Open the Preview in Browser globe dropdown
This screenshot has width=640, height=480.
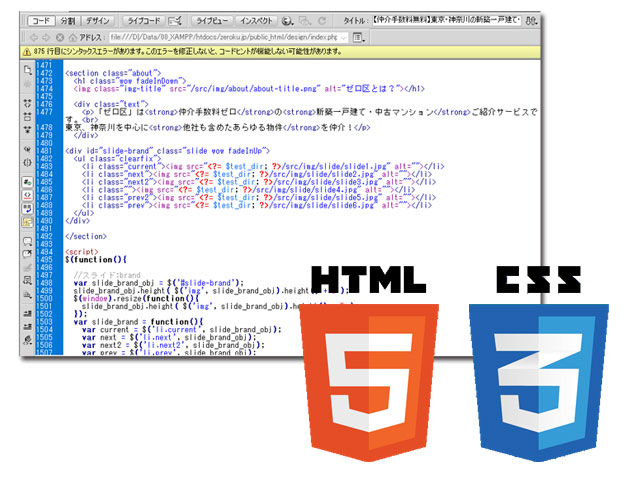[x=288, y=21]
